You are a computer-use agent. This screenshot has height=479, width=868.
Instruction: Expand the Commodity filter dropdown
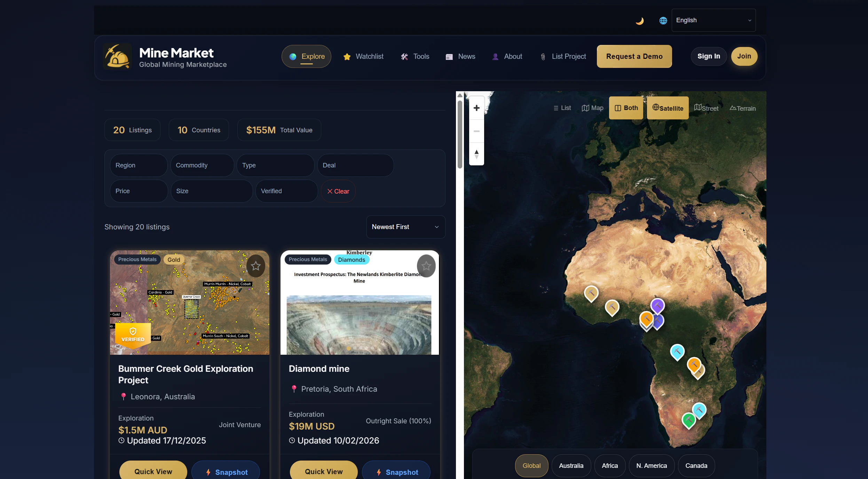coord(202,165)
